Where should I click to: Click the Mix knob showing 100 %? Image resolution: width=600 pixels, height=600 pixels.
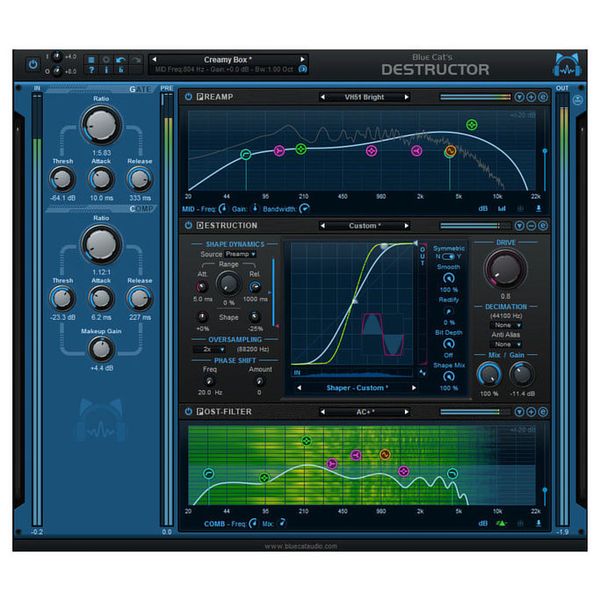tap(489, 375)
